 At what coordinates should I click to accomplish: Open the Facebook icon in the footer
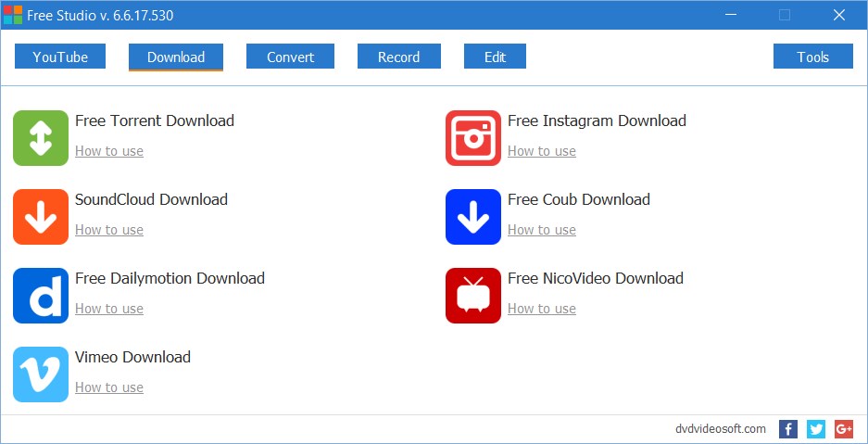tap(788, 429)
